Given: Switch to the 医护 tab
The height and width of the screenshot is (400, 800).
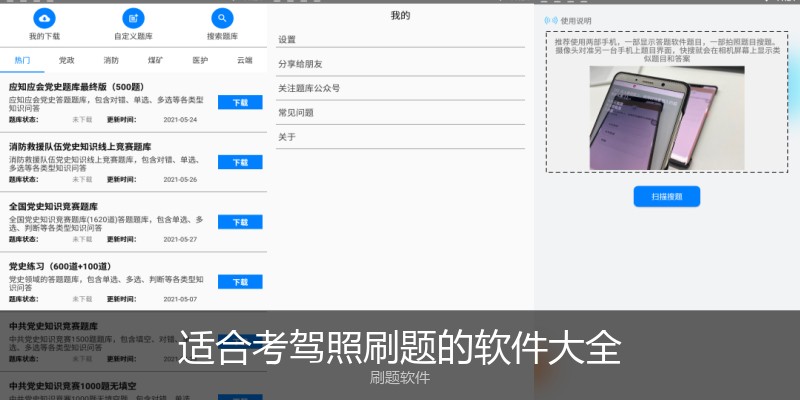Looking at the screenshot, I should [x=200, y=60].
